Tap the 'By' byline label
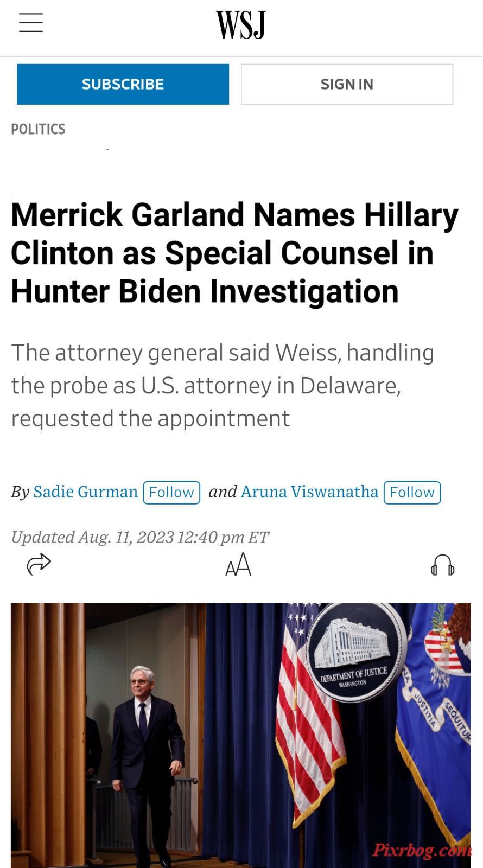This screenshot has height=868, width=483. (20, 492)
